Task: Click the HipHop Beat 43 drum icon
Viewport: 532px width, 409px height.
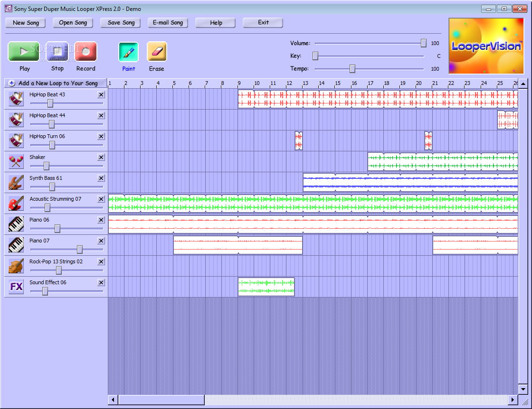Action: 16,99
